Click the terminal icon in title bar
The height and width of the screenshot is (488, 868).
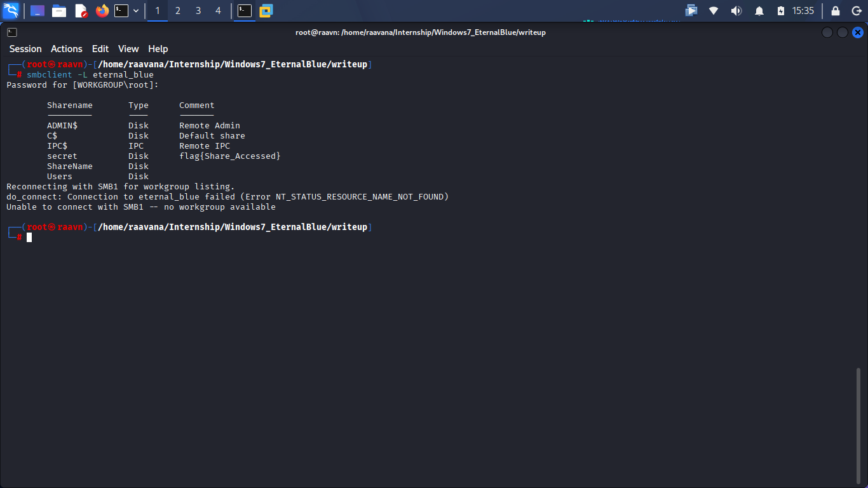[x=12, y=32]
